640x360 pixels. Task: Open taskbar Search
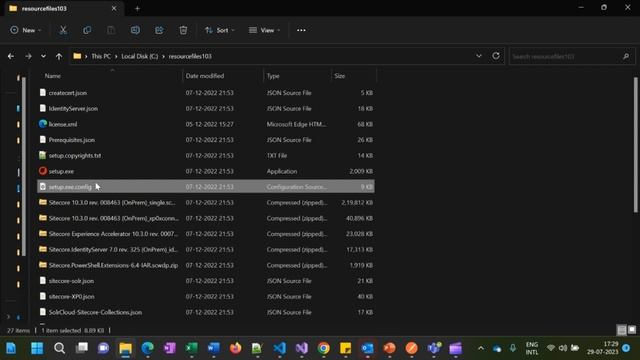pyautogui.click(x=59, y=348)
